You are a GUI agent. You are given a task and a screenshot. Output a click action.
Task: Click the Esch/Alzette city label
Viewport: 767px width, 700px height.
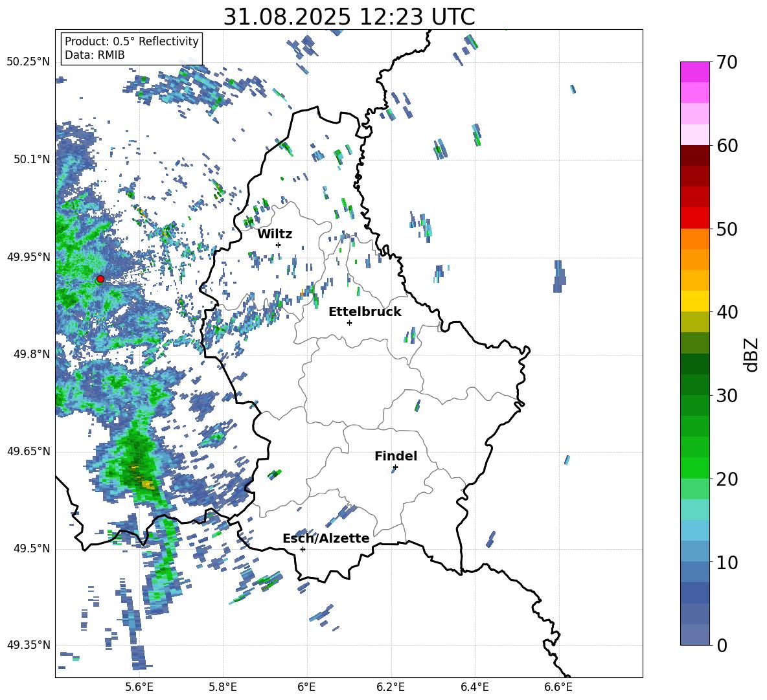[326, 538]
